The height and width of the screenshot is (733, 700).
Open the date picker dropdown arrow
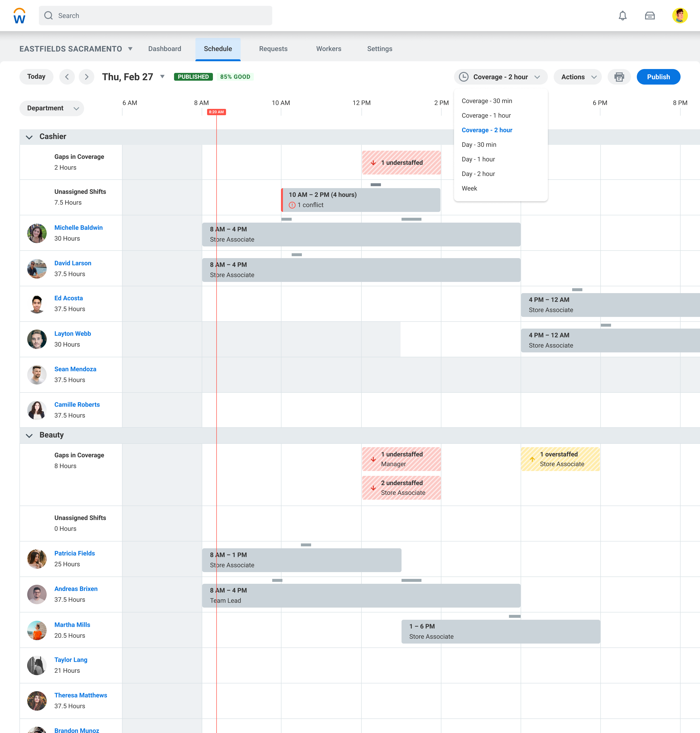point(162,77)
